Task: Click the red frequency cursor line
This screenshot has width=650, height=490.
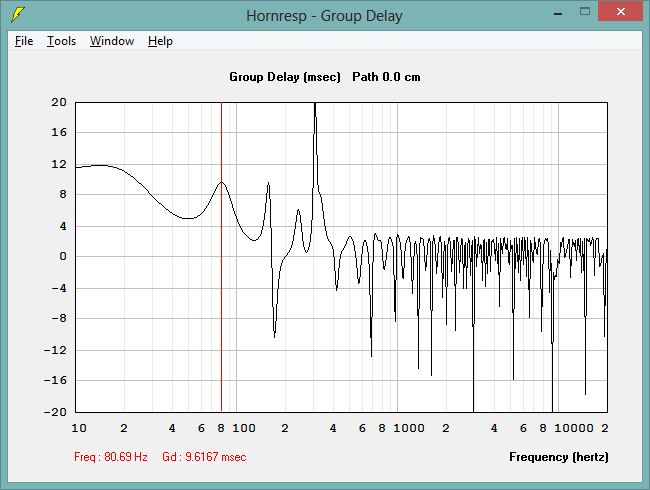Action: point(221,257)
